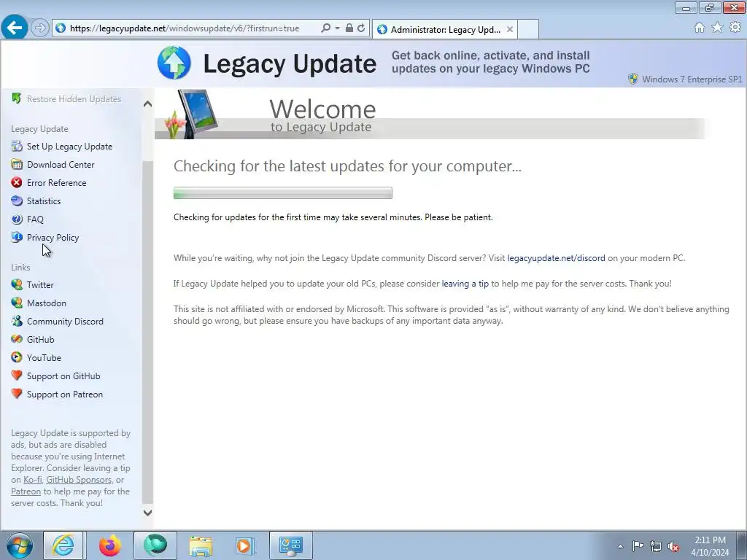This screenshot has width=747, height=560.
Task: Click Support on GitHub heart icon
Action: (17, 376)
